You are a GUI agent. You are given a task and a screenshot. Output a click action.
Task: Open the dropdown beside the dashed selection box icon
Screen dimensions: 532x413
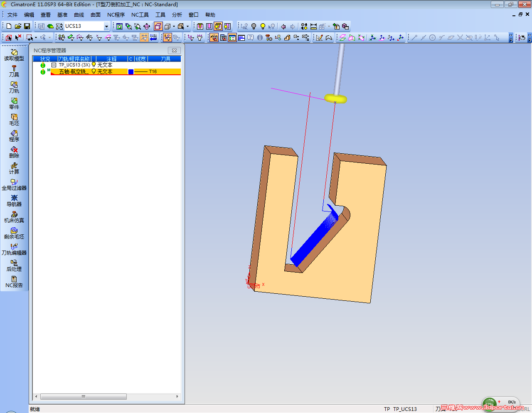coord(36,37)
